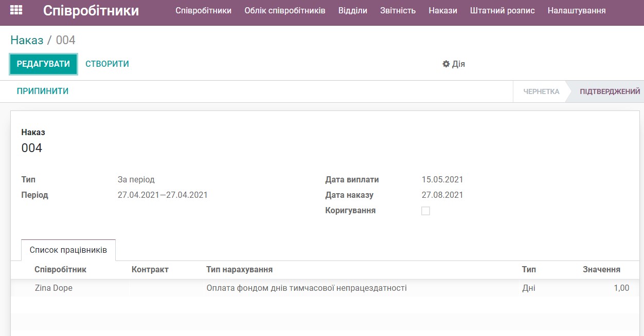644x336 pixels.
Task: Click the ПРИПИНИТИ button
Action: [42, 91]
